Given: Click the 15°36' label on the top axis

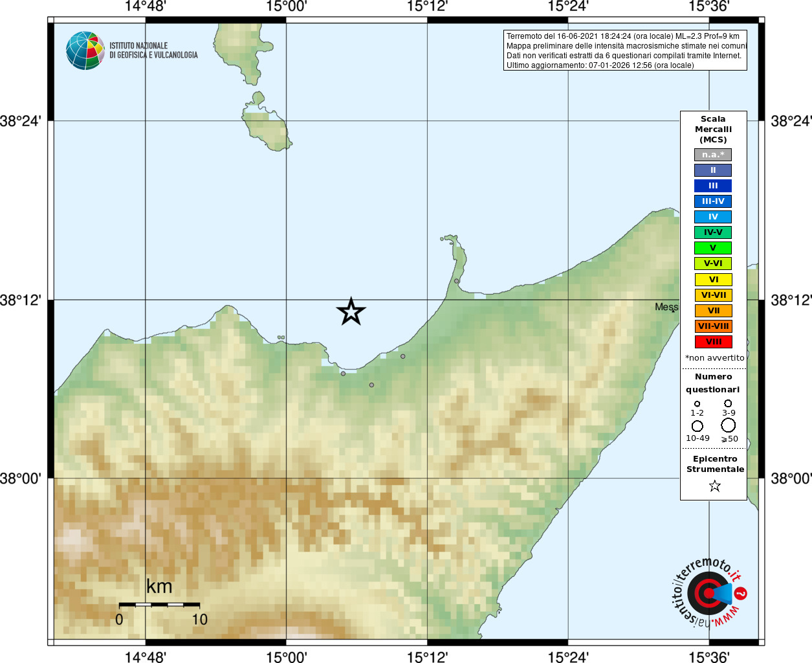Looking at the screenshot, I should (709, 6).
